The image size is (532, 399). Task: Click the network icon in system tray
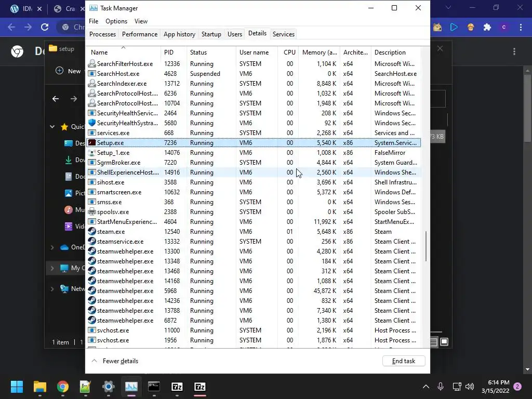point(457,386)
